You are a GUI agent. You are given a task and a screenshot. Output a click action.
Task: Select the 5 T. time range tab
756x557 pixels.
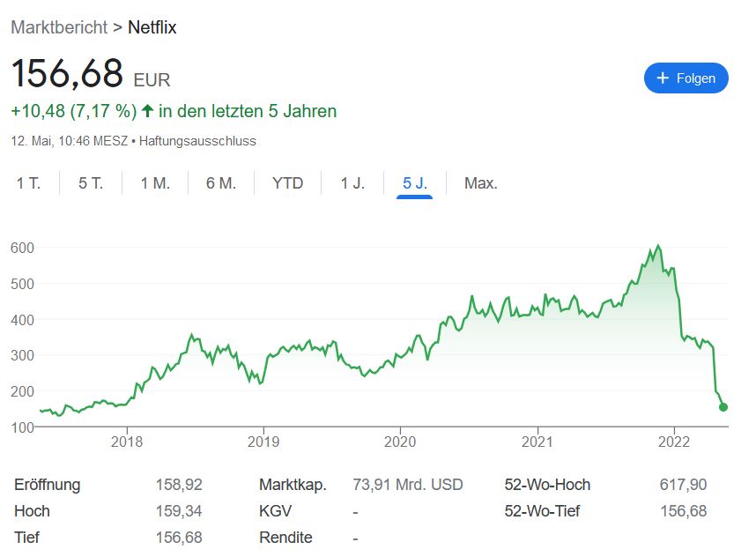88,182
